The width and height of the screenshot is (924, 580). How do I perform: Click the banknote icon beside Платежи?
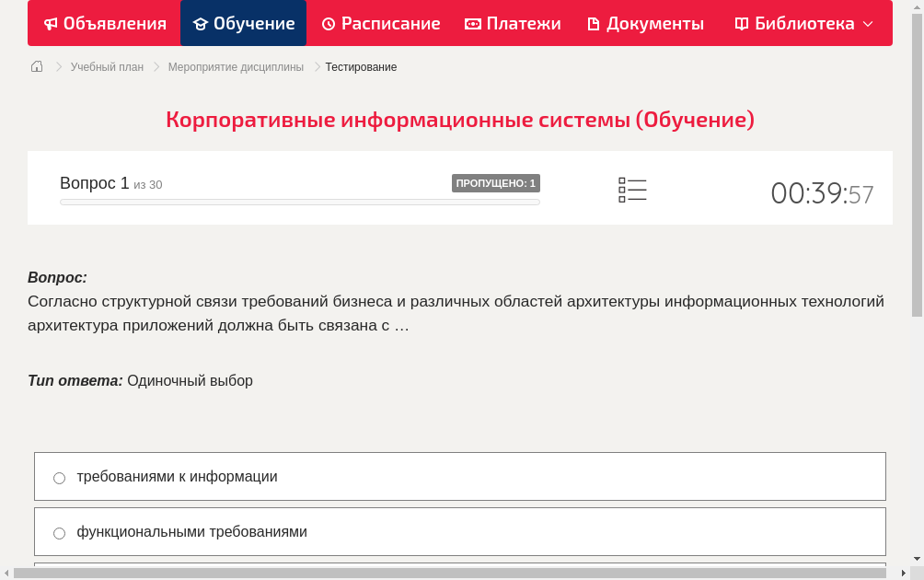pos(473,24)
